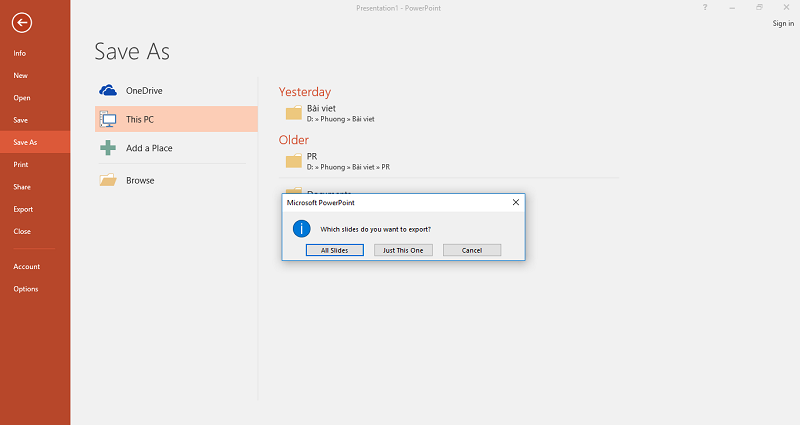The image size is (800, 425).
Task: Open PowerPoint Options from sidebar
Action: click(x=26, y=289)
